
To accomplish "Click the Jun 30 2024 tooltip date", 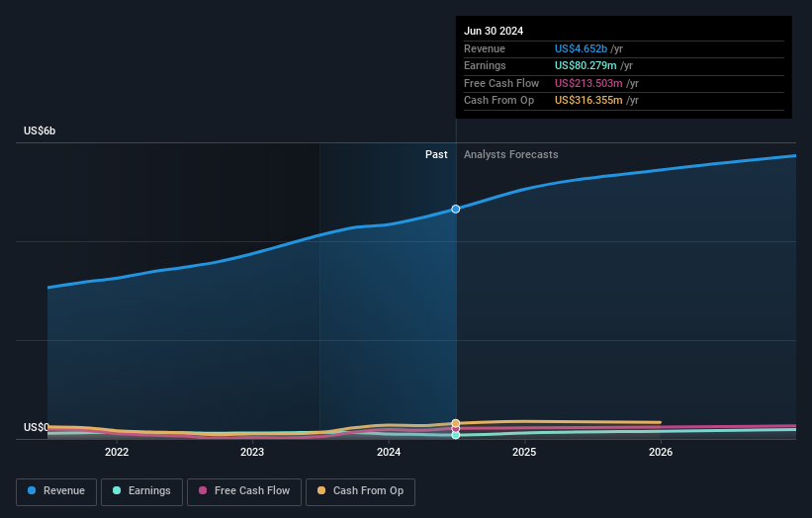I will 494,31.
